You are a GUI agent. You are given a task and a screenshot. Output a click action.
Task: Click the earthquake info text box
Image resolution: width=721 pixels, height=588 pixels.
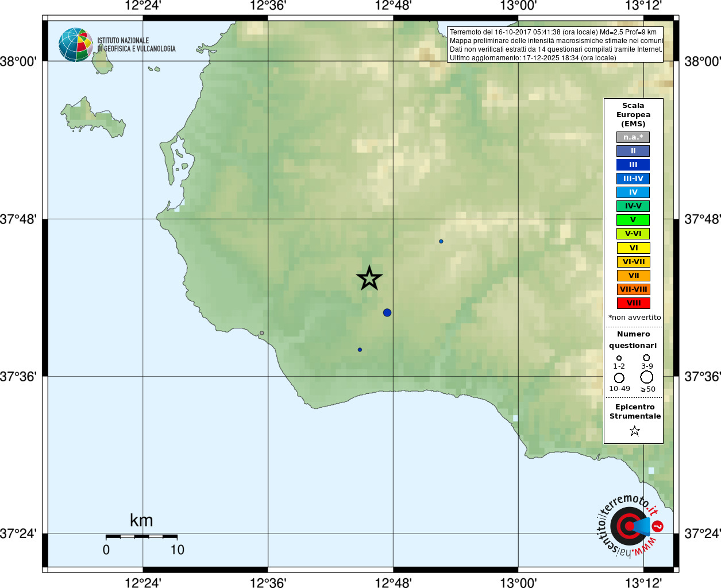click(555, 44)
